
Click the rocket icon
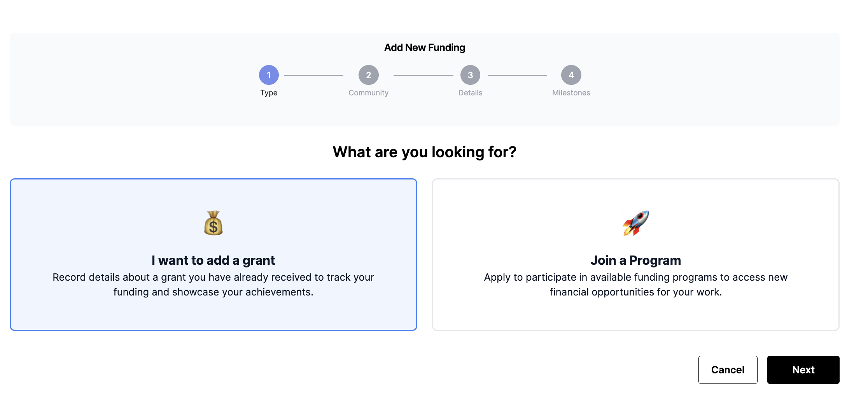[x=635, y=223]
